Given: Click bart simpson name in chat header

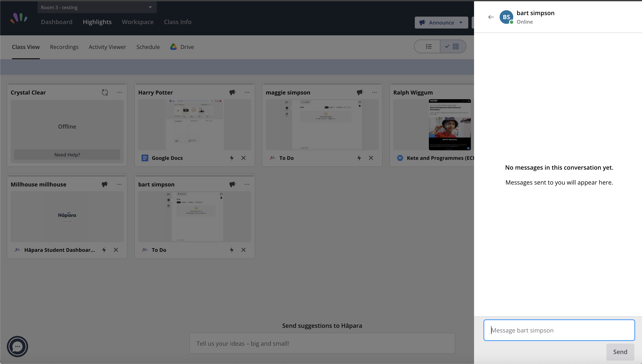Looking at the screenshot, I should [535, 13].
